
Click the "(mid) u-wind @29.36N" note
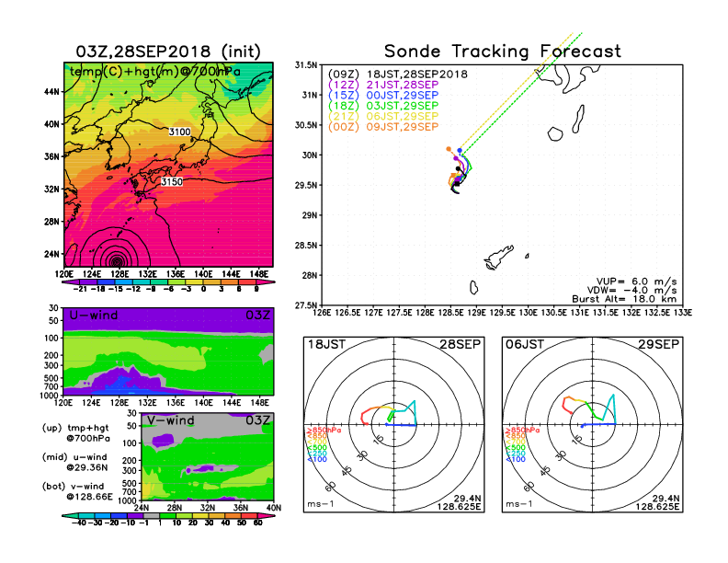coord(74,462)
